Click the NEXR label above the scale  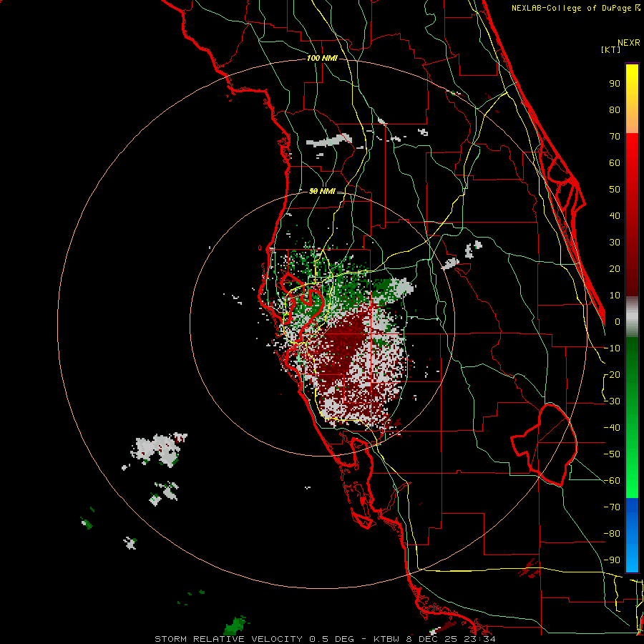[629, 43]
